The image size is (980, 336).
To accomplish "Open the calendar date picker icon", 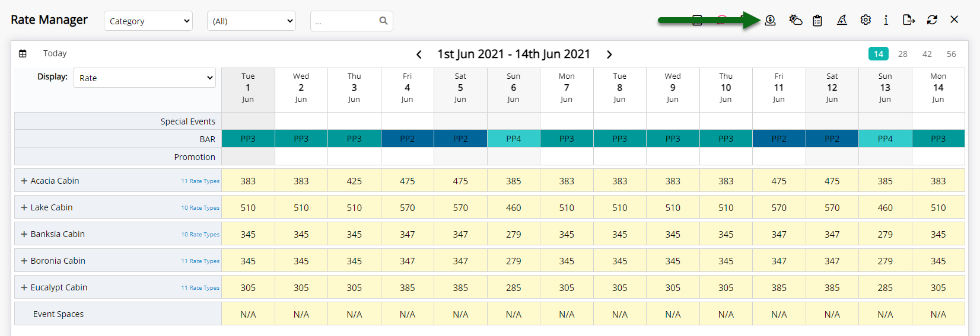I will click(x=23, y=53).
